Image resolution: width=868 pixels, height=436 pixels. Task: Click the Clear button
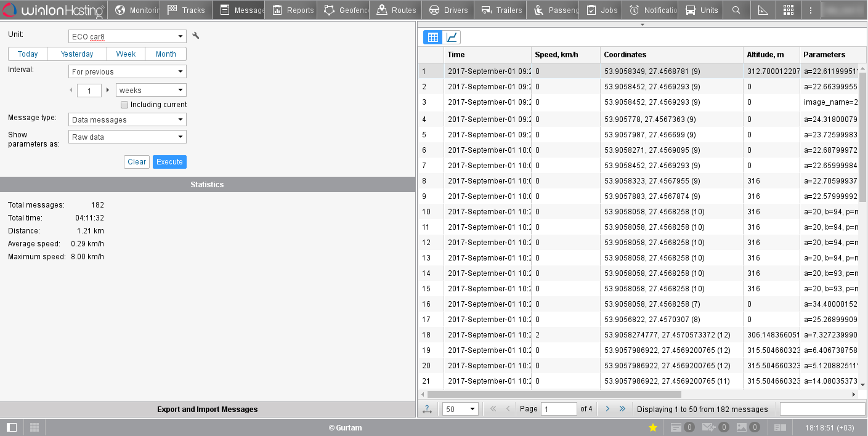[137, 162]
